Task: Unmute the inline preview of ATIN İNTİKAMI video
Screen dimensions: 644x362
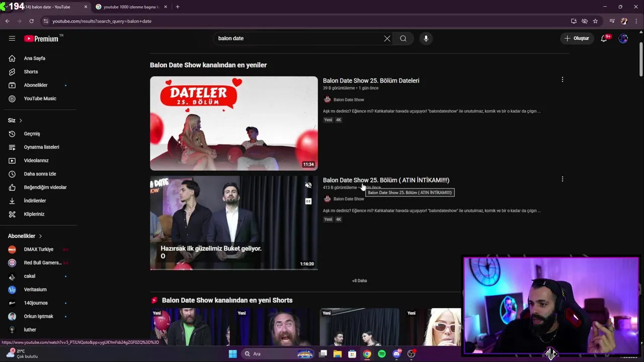Action: click(x=308, y=186)
